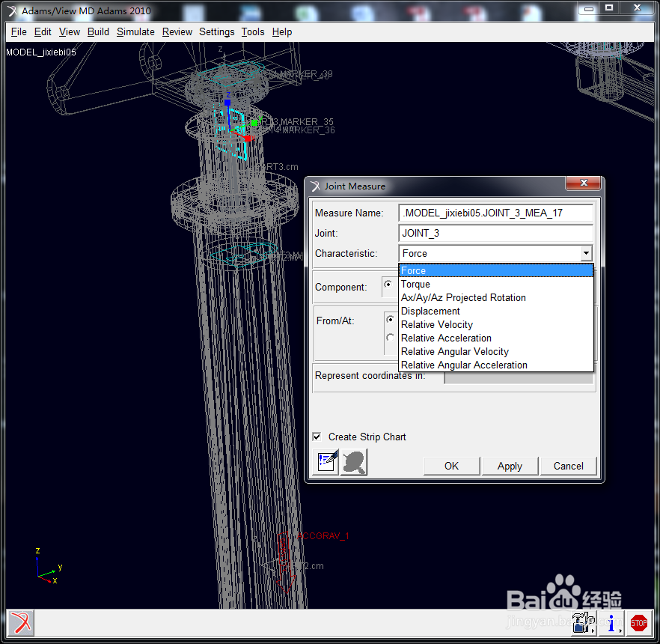Open the Simulate menu
The height and width of the screenshot is (644, 660).
(135, 32)
